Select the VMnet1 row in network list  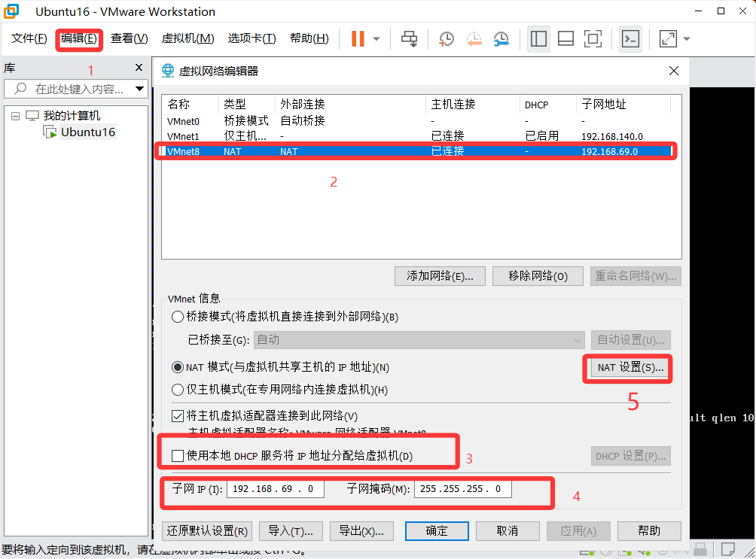[416, 136]
